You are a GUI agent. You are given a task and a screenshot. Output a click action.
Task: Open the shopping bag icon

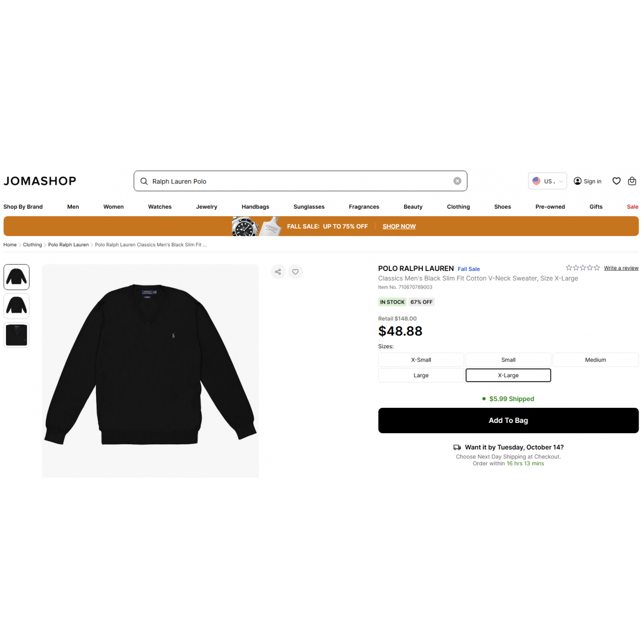(x=632, y=181)
